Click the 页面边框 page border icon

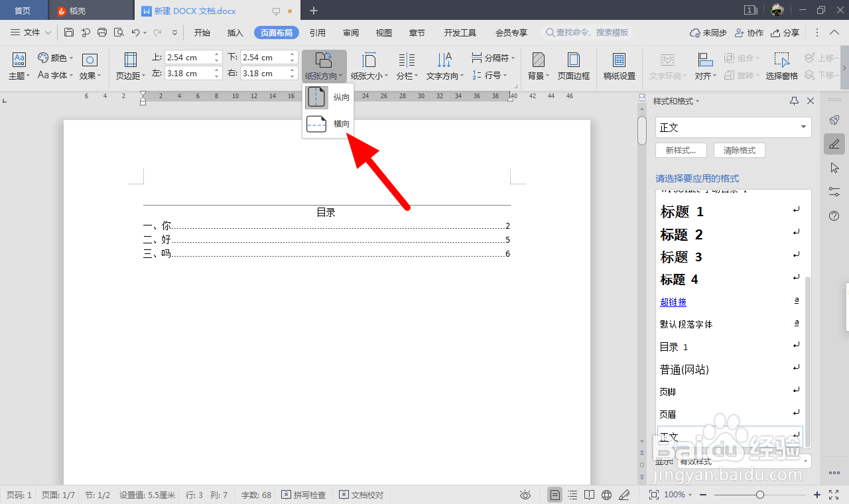point(573,59)
